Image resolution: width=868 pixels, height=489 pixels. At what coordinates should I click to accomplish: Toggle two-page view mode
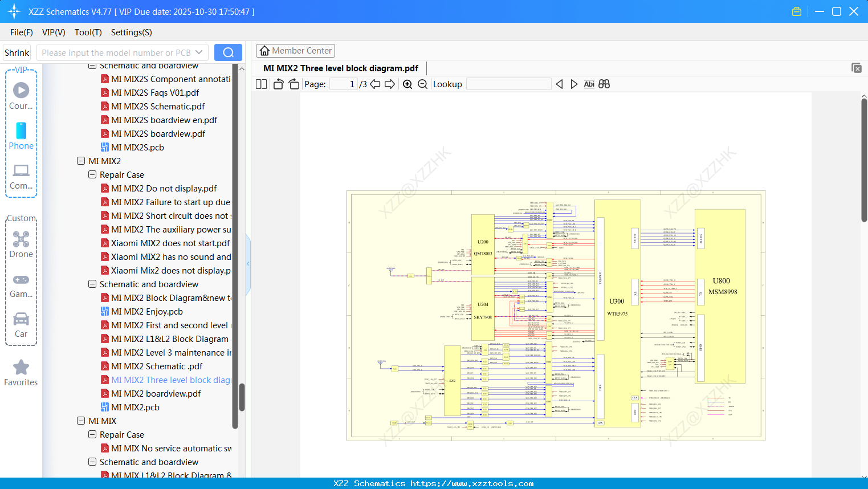point(261,84)
